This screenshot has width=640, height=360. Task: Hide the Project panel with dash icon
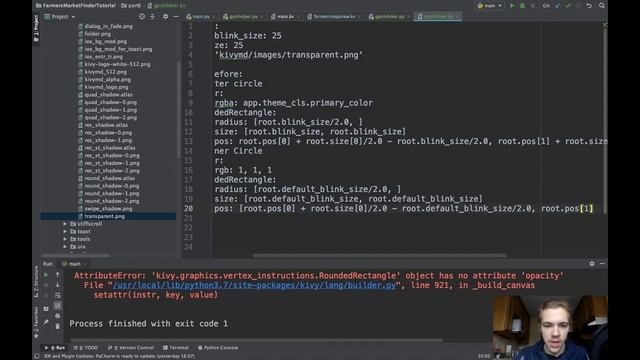[176, 16]
